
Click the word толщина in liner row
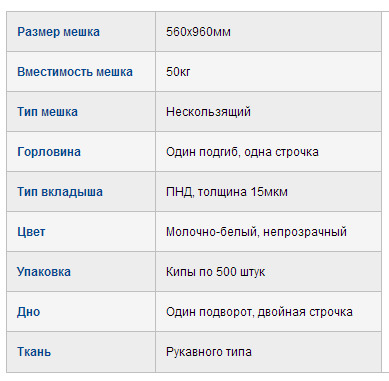(222, 192)
